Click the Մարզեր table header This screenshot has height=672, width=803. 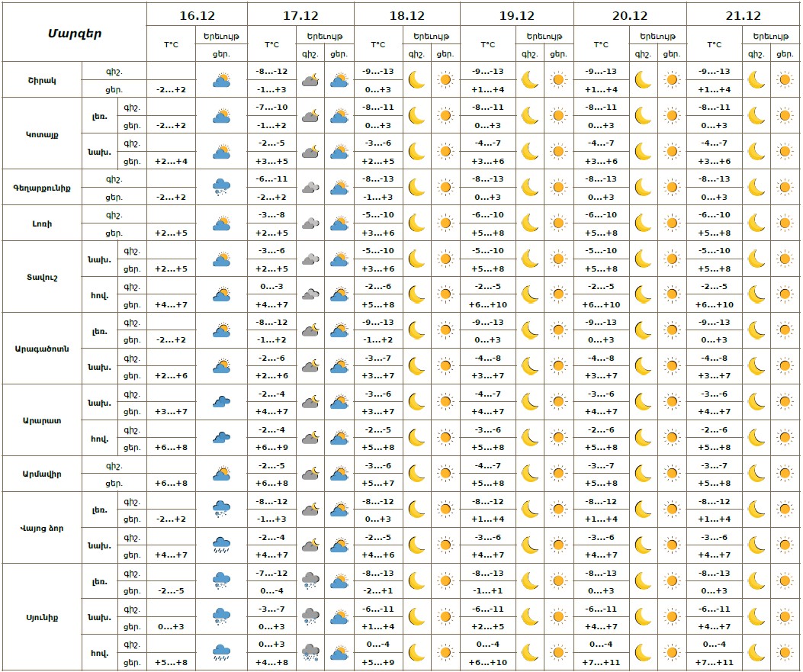click(x=75, y=33)
